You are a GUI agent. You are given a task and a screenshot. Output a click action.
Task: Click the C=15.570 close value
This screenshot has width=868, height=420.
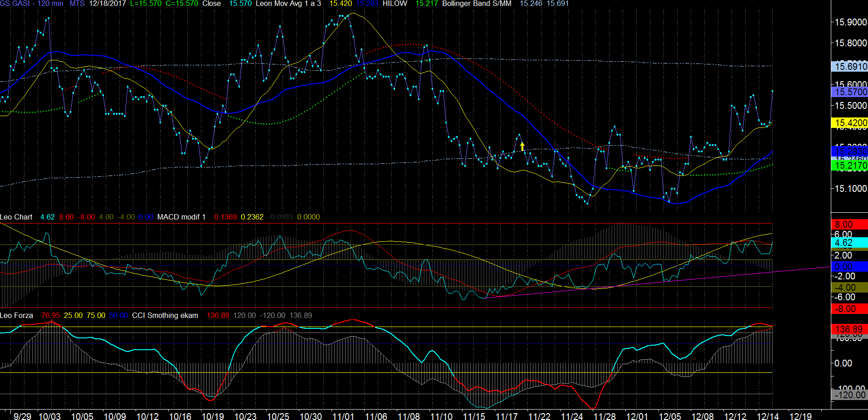click(182, 4)
